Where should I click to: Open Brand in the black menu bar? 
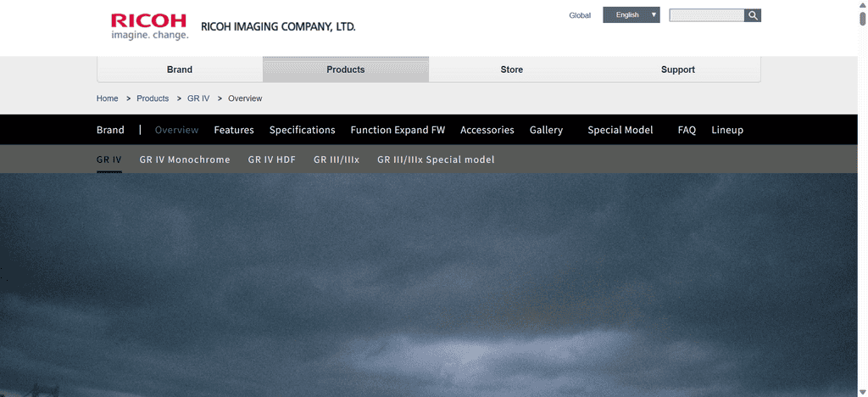(x=110, y=130)
